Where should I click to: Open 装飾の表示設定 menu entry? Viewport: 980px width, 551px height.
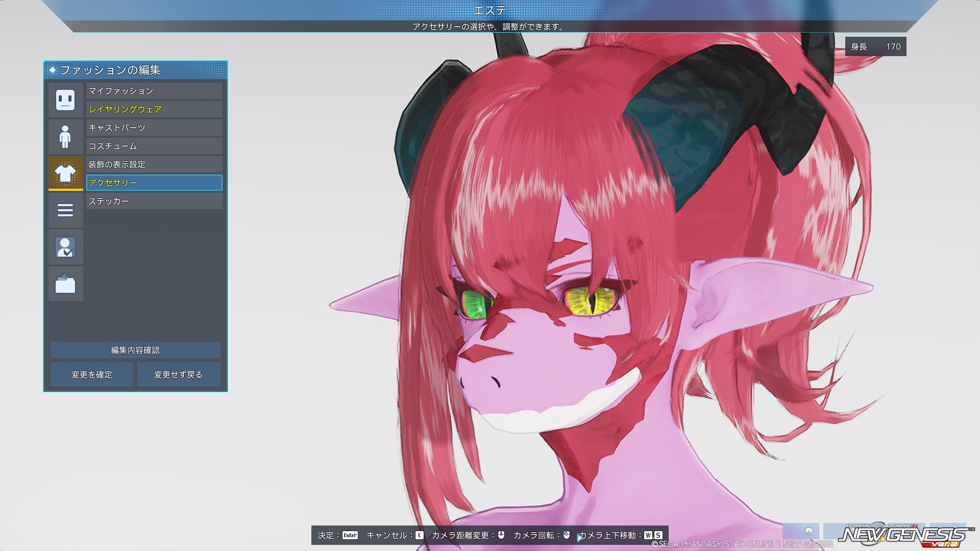(154, 164)
